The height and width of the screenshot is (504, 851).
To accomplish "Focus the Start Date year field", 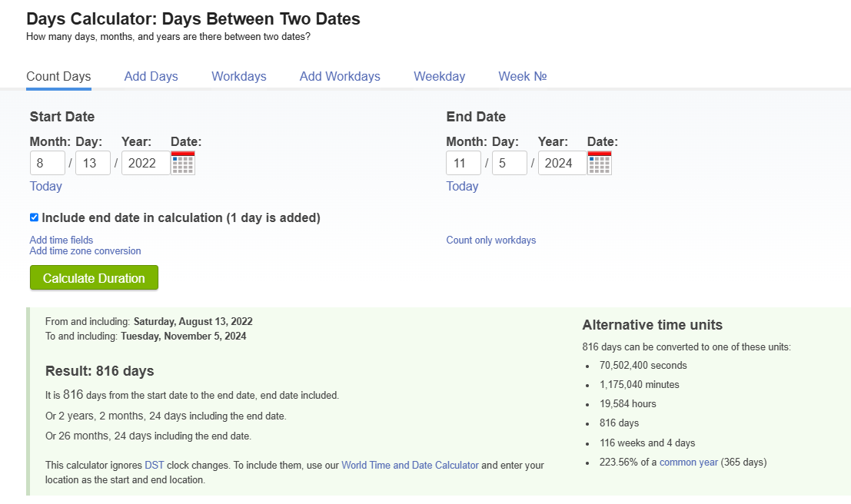I will 145,163.
